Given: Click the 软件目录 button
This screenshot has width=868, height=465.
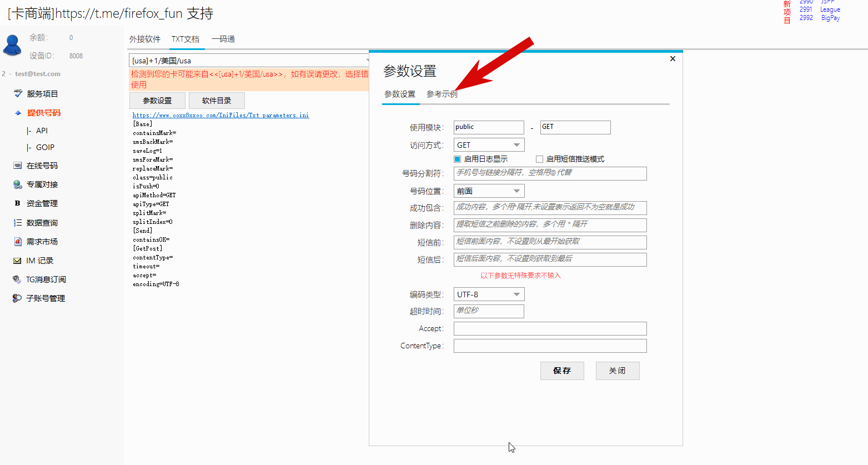Looking at the screenshot, I should point(217,101).
